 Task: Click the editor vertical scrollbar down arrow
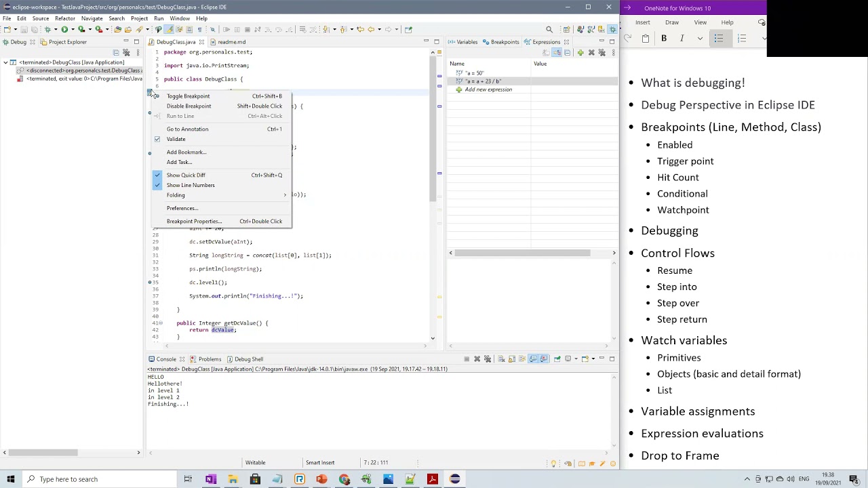(x=433, y=338)
